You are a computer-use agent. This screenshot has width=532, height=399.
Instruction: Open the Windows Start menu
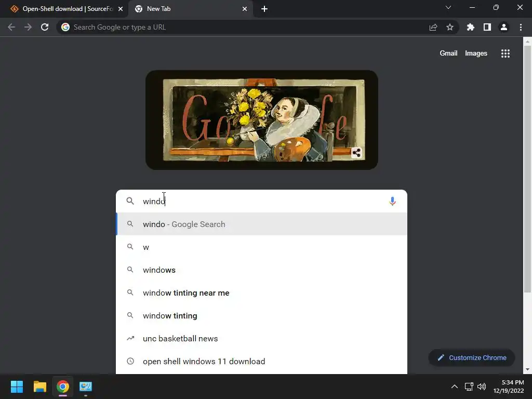[x=17, y=387]
